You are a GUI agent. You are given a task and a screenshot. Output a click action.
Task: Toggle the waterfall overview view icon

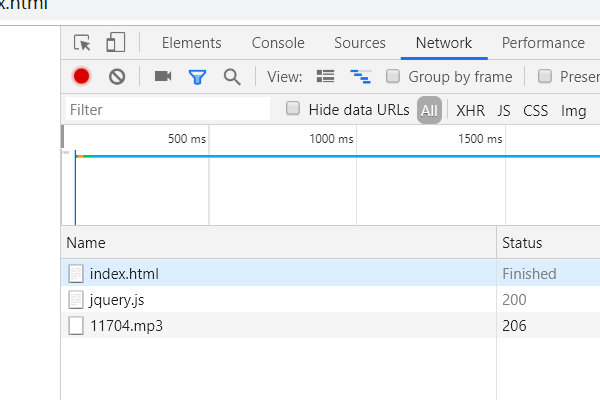click(x=360, y=76)
